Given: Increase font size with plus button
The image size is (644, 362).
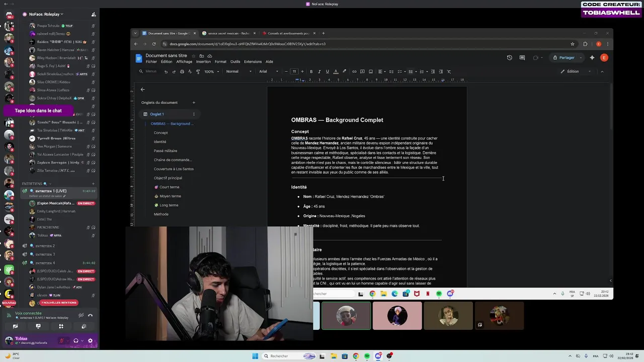Looking at the screenshot, I should 302,71.
